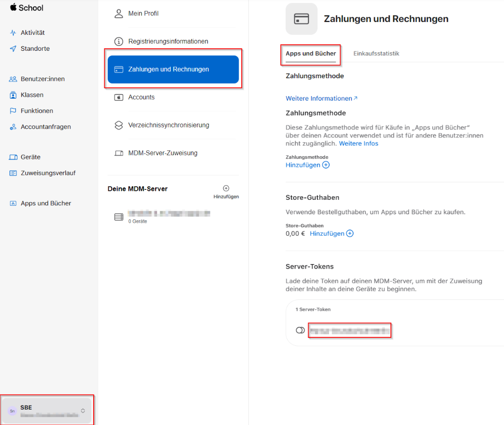Open Funktionen section
The width and height of the screenshot is (504, 425).
pos(37,111)
